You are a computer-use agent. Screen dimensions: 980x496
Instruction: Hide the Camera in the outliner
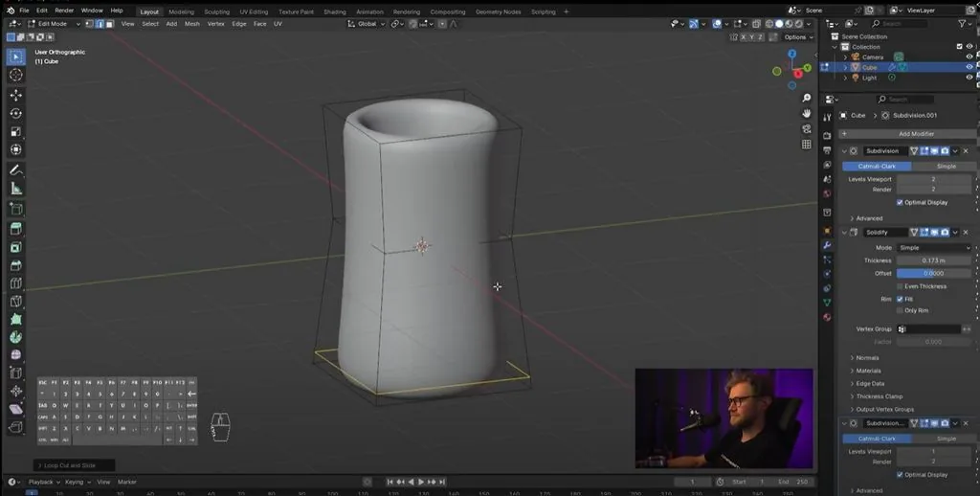(969, 56)
